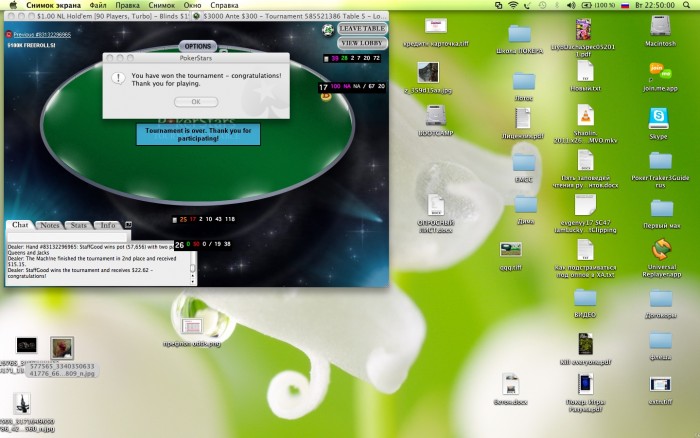Screen dimensions: 700x438
Task: Open the Снимок menu
Action: click(x=162, y=5)
